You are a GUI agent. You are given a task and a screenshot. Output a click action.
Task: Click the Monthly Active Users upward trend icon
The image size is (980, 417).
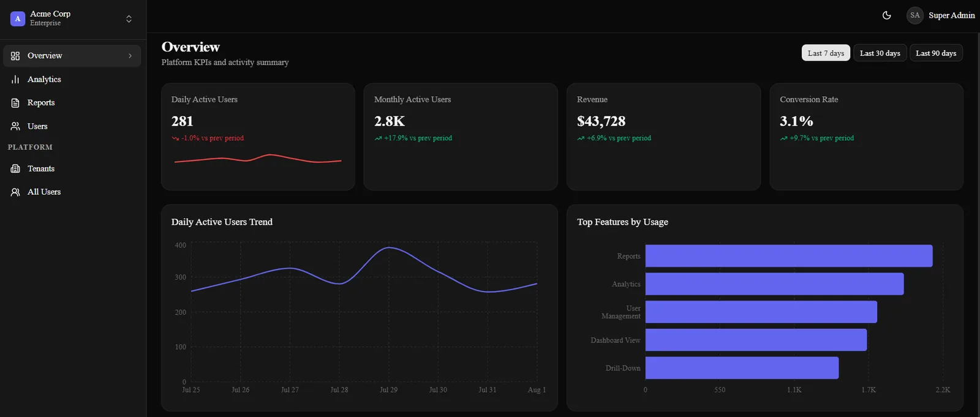pos(378,138)
